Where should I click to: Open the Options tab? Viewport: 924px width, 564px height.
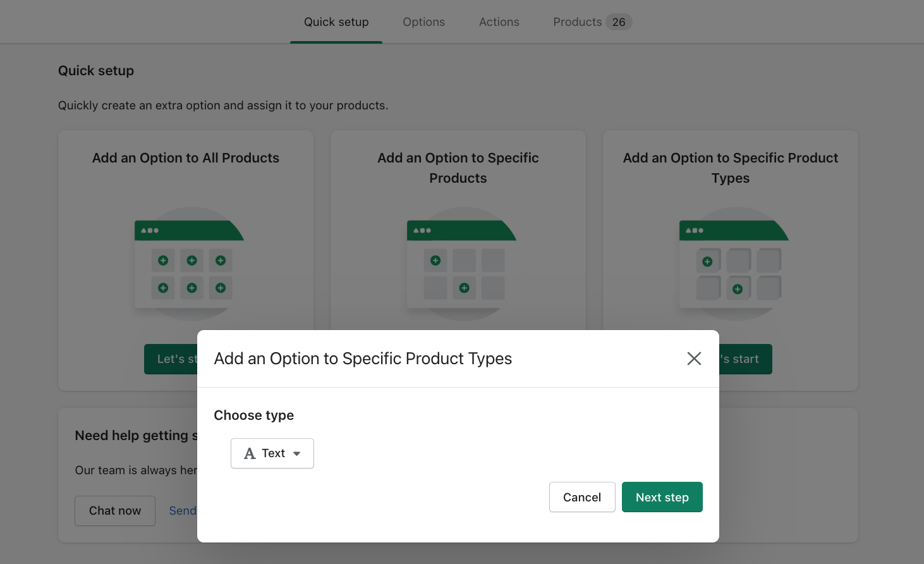pyautogui.click(x=424, y=22)
